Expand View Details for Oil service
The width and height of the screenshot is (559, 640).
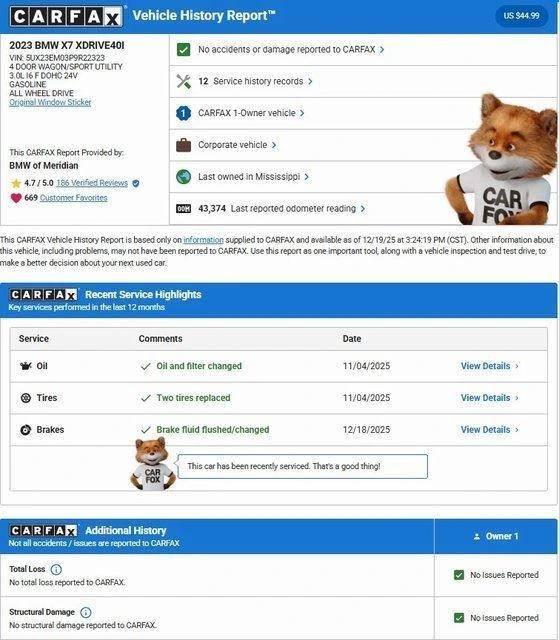pos(490,366)
